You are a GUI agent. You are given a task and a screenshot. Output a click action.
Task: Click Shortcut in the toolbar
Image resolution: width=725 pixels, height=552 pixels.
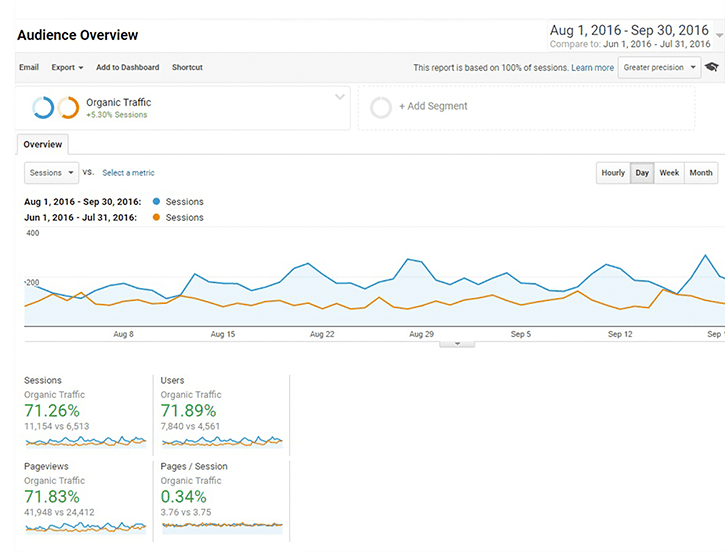coord(187,67)
